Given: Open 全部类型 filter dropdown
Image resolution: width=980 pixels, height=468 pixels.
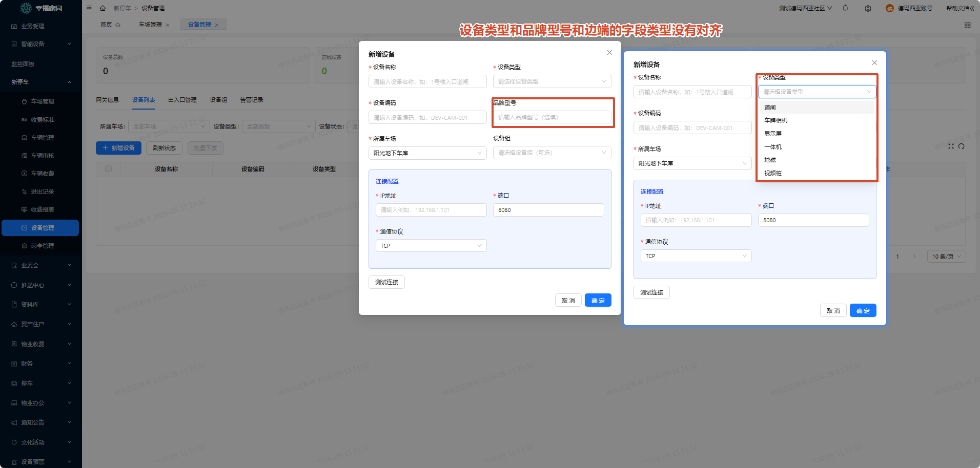Looking at the screenshot, I should click(278, 126).
